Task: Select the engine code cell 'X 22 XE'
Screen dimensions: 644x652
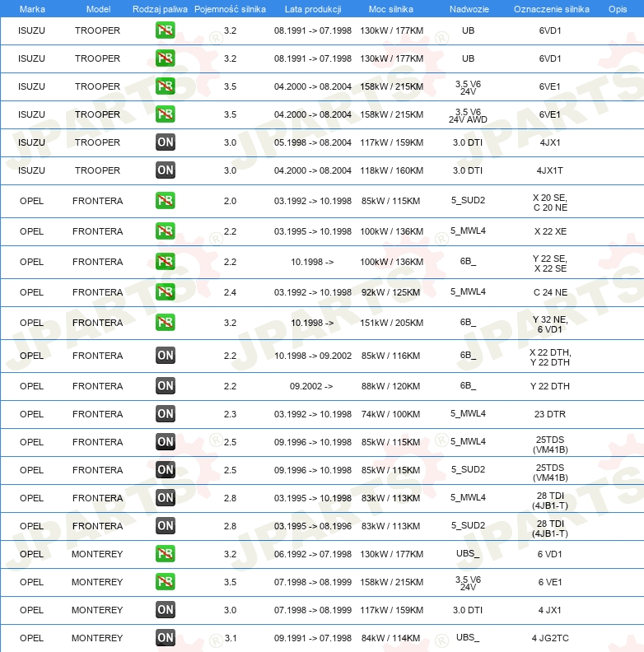Action: coord(550,231)
